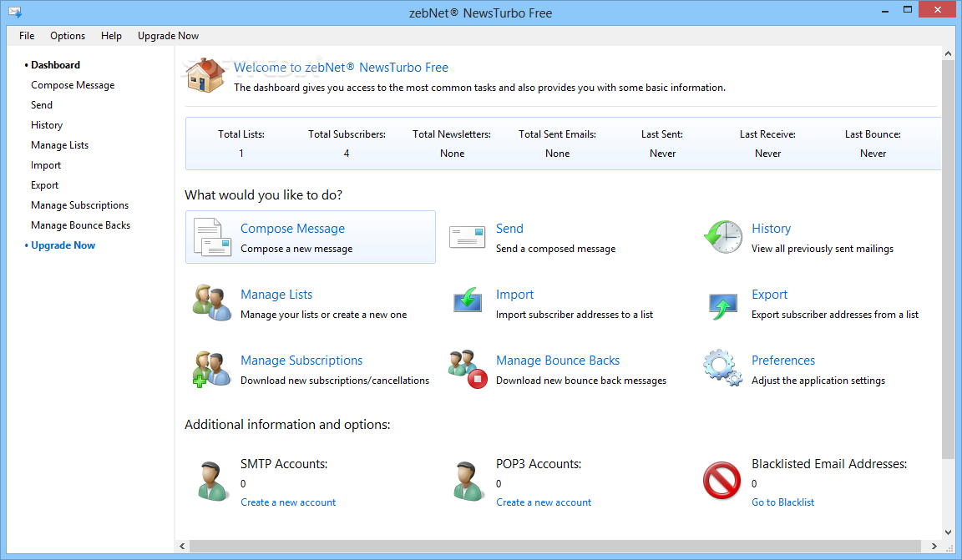Click the Manage Bounce Backs stop icon
This screenshot has height=560, width=962.
[468, 369]
